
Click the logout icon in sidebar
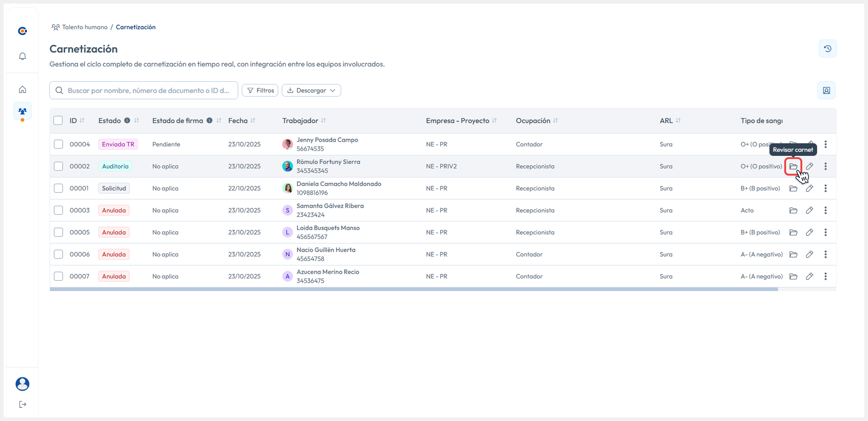[22, 405]
